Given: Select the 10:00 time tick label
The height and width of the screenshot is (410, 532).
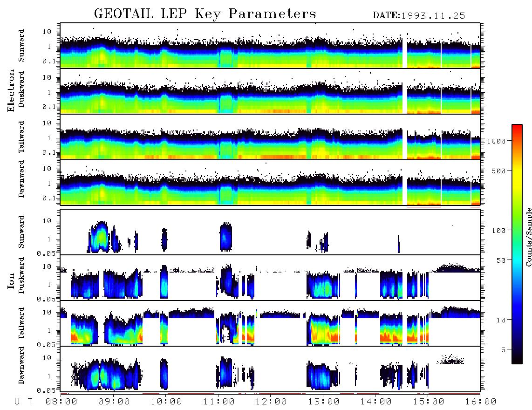Looking at the screenshot, I should (x=166, y=402).
